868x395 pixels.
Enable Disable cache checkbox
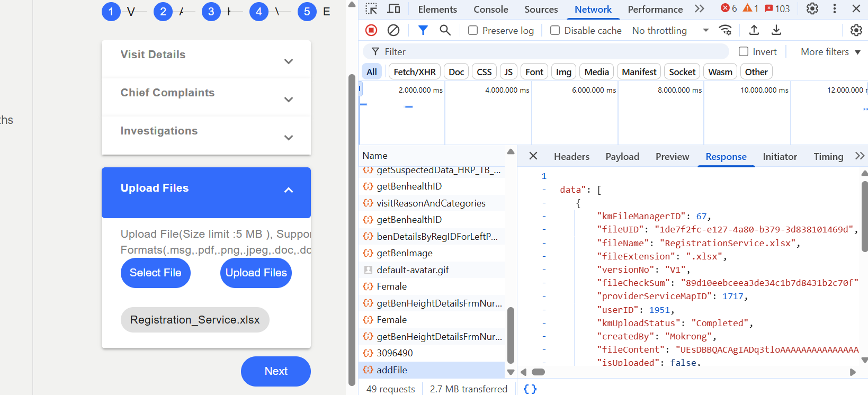coord(555,30)
